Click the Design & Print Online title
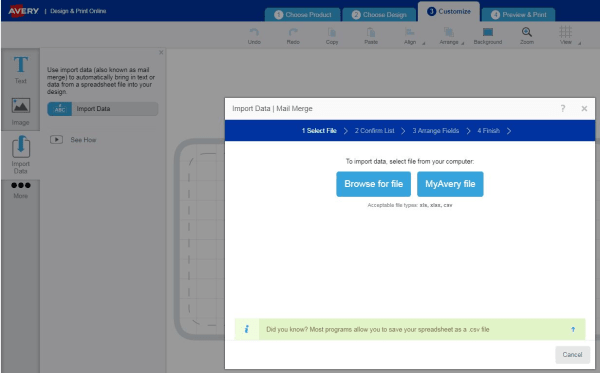600x373 pixels. click(78, 11)
